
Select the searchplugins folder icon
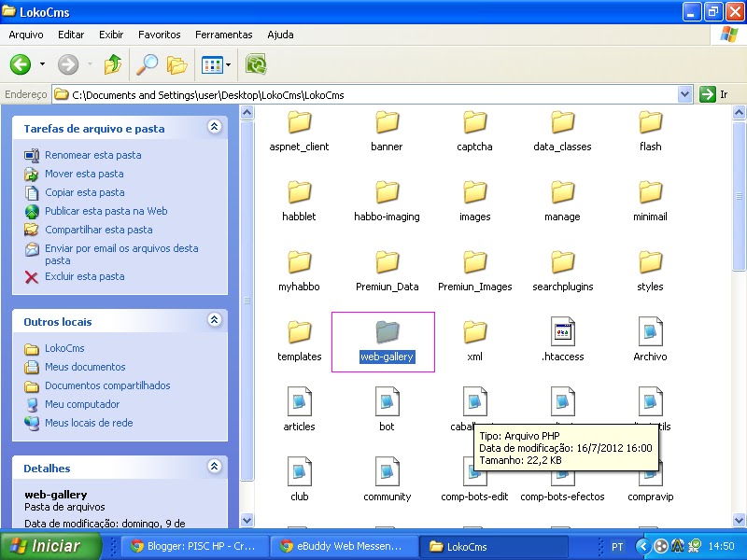pos(563,262)
